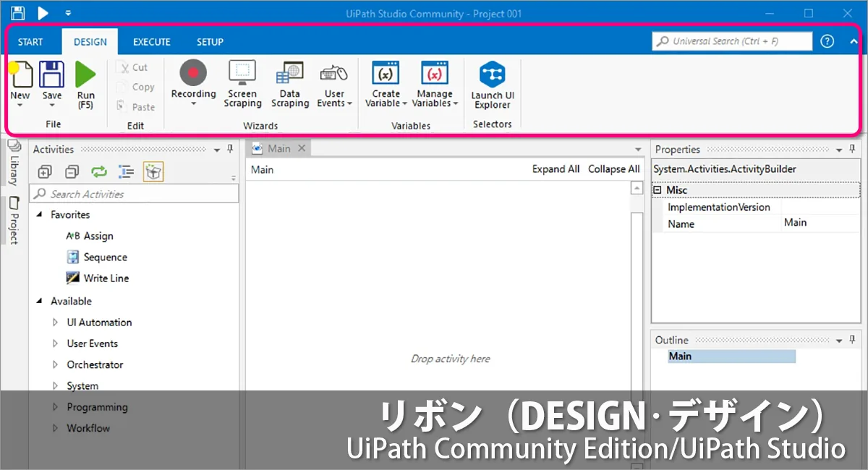This screenshot has width=868, height=470.
Task: Collapse the Favorites tree node
Action: click(x=39, y=215)
